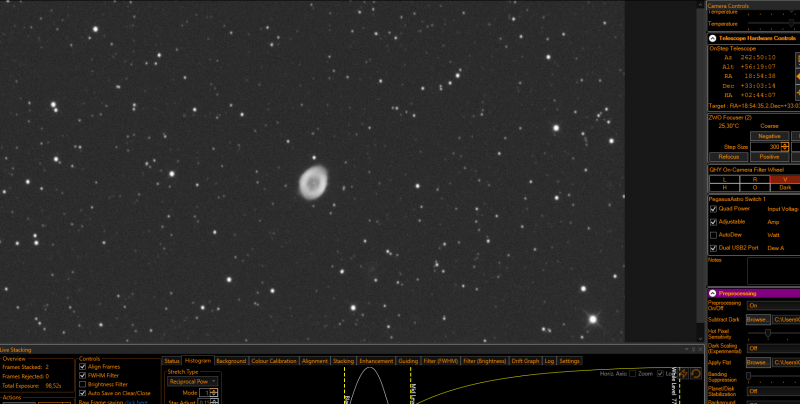Viewport: 800px width, 404px height.
Task: Enable the Horiz. Axis Zoom checkbox
Action: tap(633, 373)
